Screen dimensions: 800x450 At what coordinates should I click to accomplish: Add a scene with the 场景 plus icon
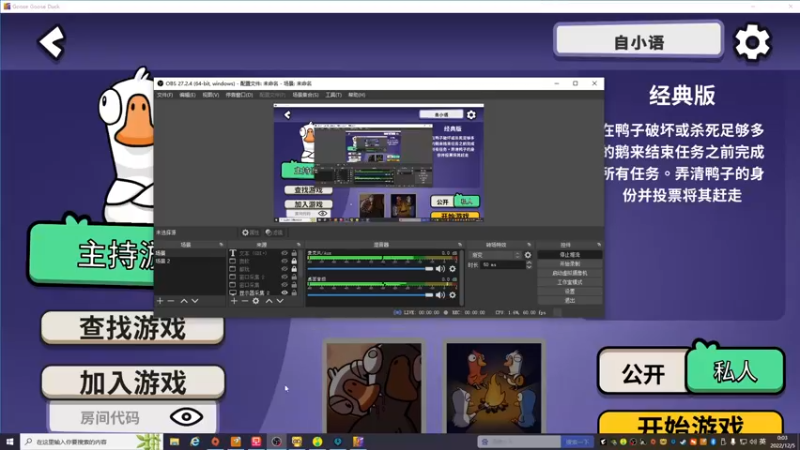tap(160, 301)
